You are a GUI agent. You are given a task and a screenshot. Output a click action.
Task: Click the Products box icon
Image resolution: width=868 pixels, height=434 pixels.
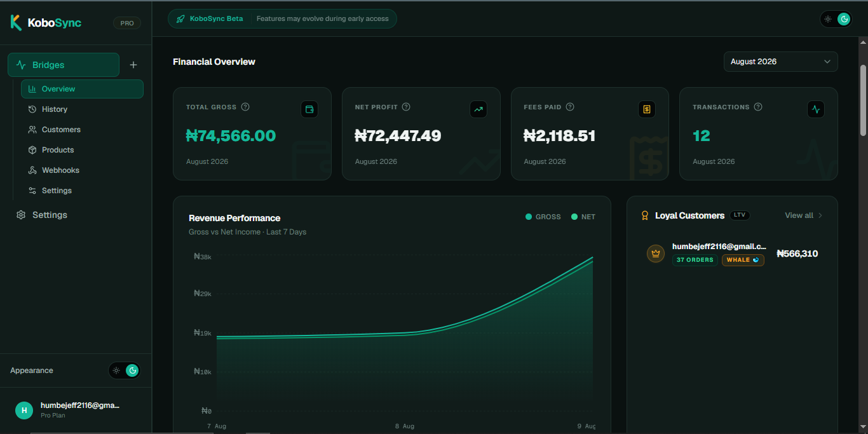click(32, 150)
